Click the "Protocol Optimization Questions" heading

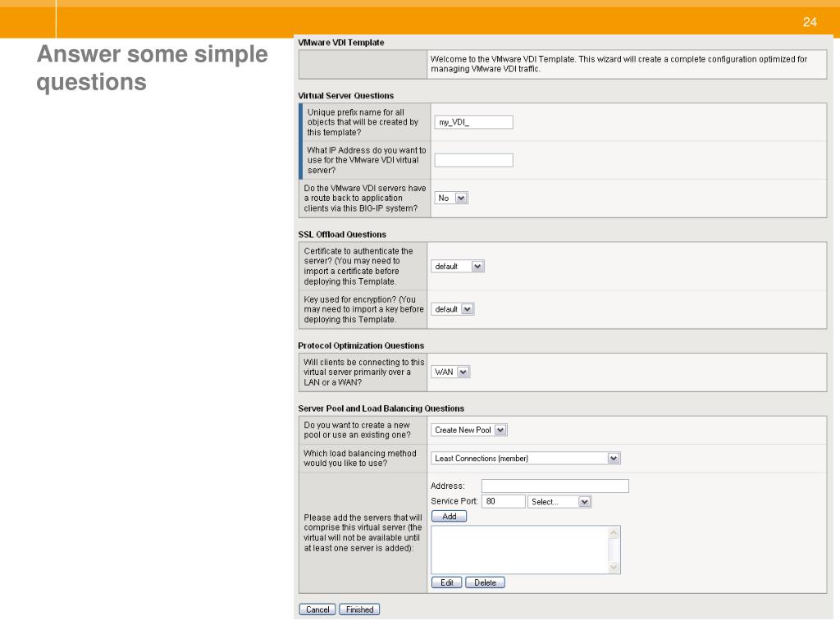tap(361, 345)
